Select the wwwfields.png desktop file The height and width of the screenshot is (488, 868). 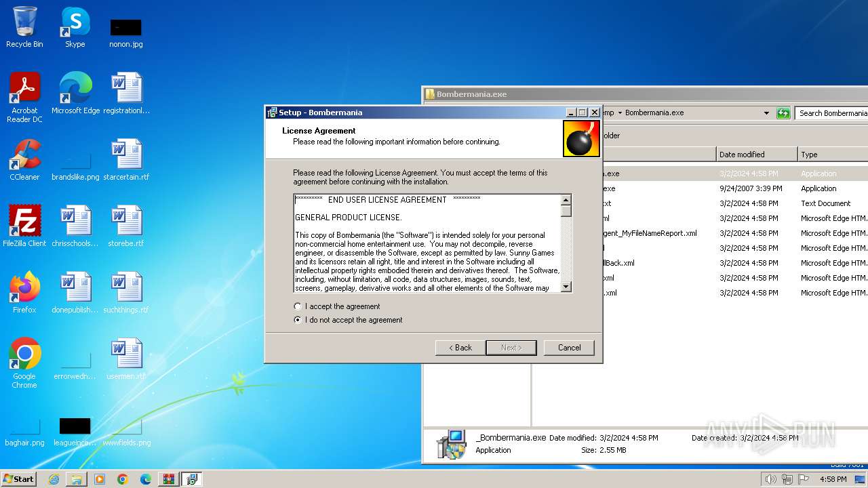(126, 432)
